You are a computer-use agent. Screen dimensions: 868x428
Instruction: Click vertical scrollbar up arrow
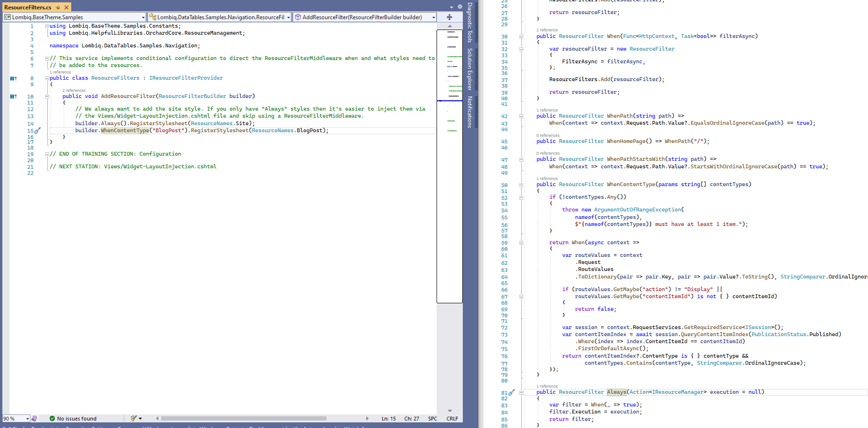click(450, 26)
